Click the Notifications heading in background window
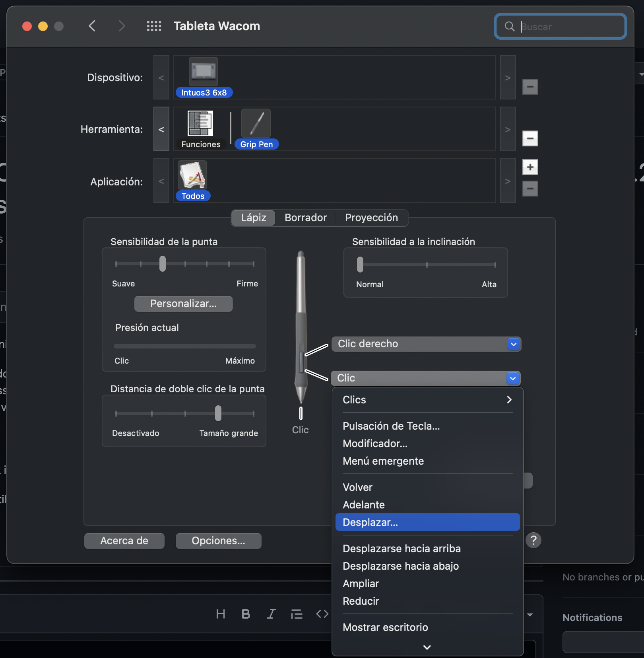Screen dimensions: 644x658 (x=592, y=618)
